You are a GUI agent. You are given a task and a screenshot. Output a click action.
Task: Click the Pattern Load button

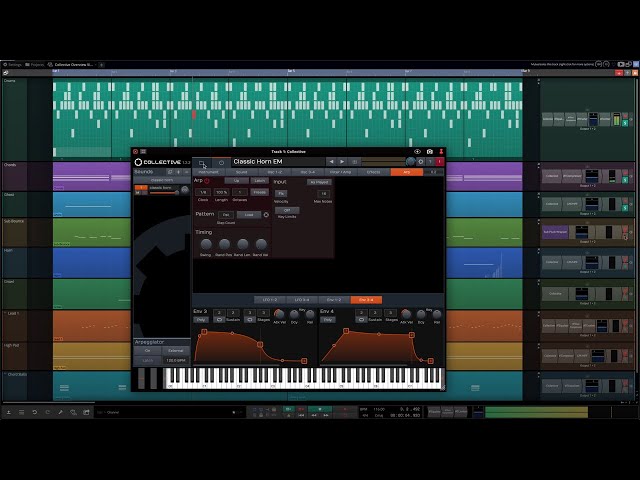(x=249, y=215)
